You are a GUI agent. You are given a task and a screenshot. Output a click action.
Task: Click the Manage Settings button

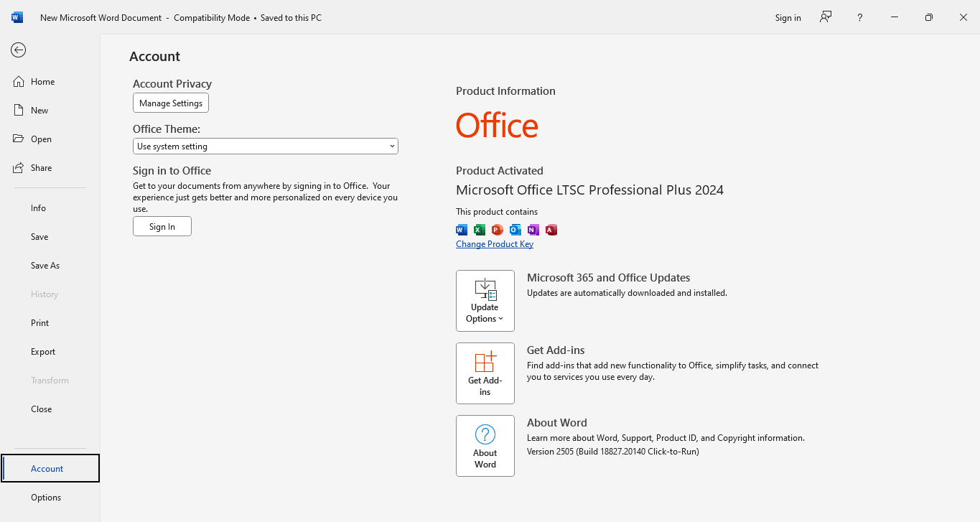[x=171, y=103]
